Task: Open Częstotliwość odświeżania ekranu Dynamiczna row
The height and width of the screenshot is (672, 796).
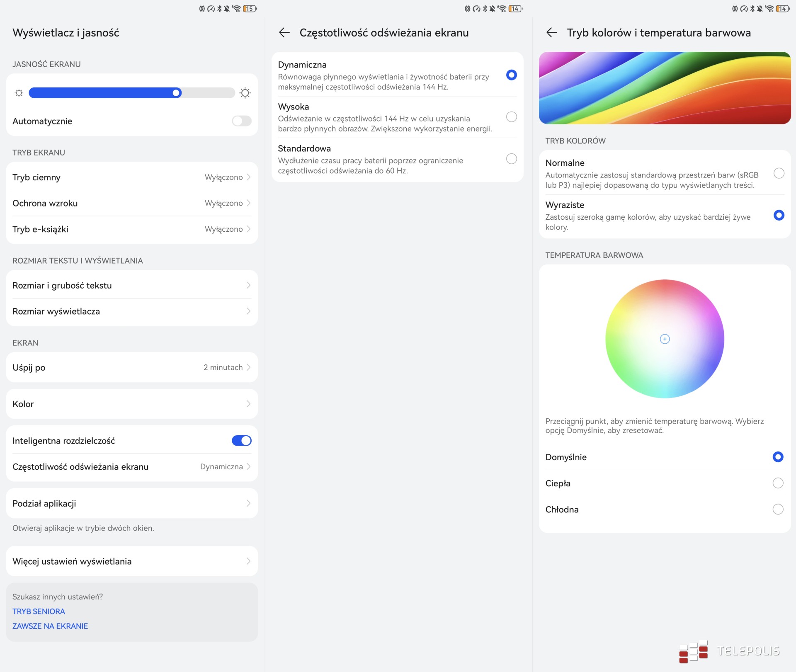Action: coord(132,467)
